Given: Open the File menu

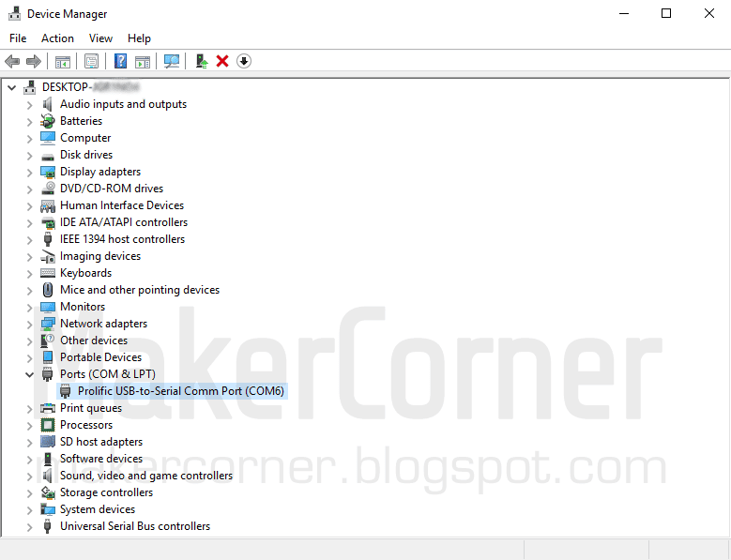Looking at the screenshot, I should (18, 38).
